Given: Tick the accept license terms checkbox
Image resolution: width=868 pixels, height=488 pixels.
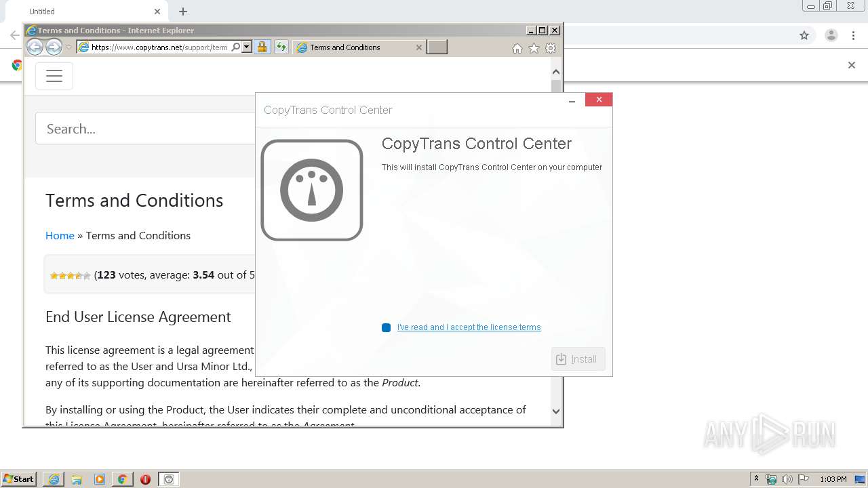Looking at the screenshot, I should [x=386, y=327].
